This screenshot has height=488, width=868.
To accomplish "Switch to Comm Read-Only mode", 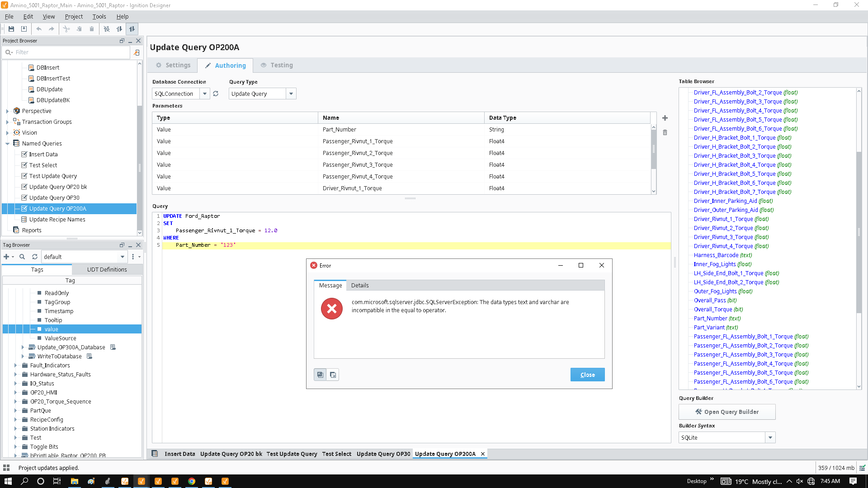I will (119, 29).
